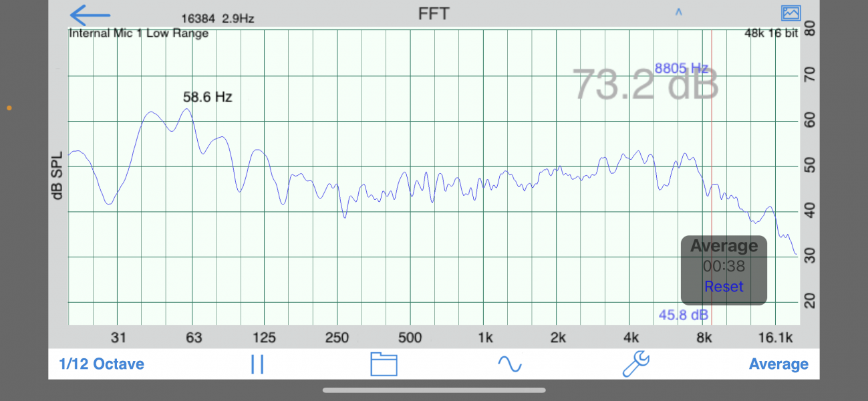Open the signal generator sine icon
The height and width of the screenshot is (401, 868).
point(509,364)
